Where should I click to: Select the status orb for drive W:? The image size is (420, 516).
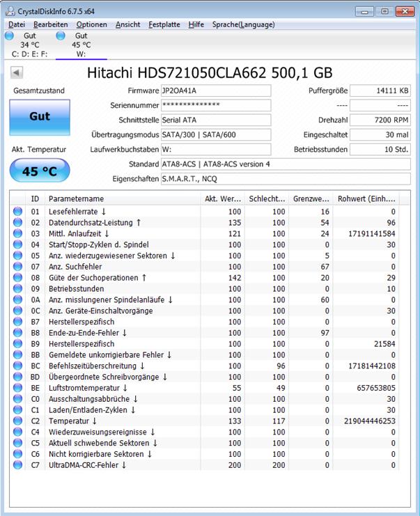[61, 36]
